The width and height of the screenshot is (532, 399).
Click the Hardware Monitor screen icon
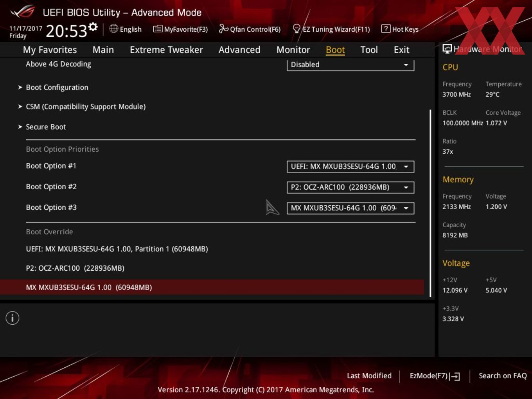pyautogui.click(x=447, y=49)
